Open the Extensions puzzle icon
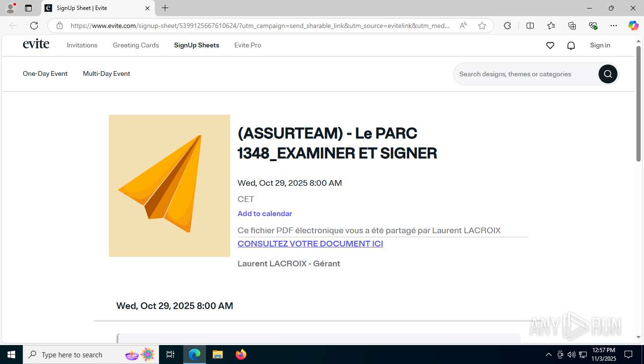The image size is (644, 364). 507,26
